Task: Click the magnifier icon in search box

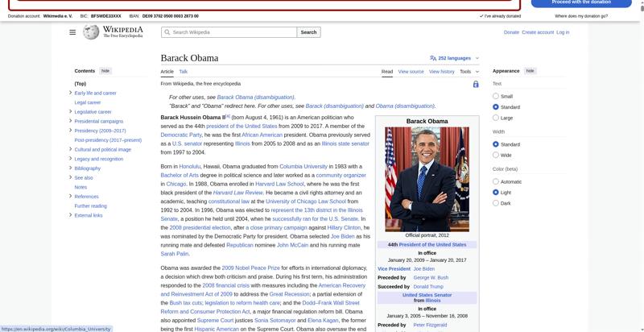Action: pyautogui.click(x=167, y=32)
